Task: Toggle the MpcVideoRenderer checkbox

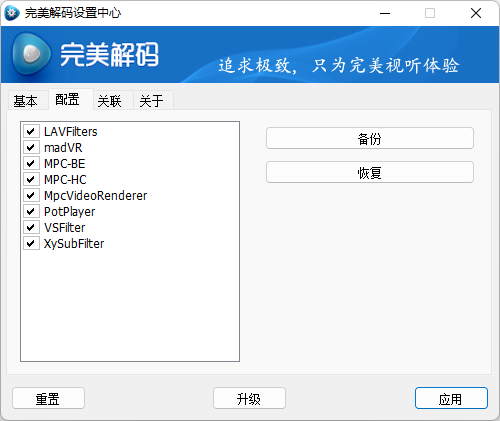Action: [31, 195]
